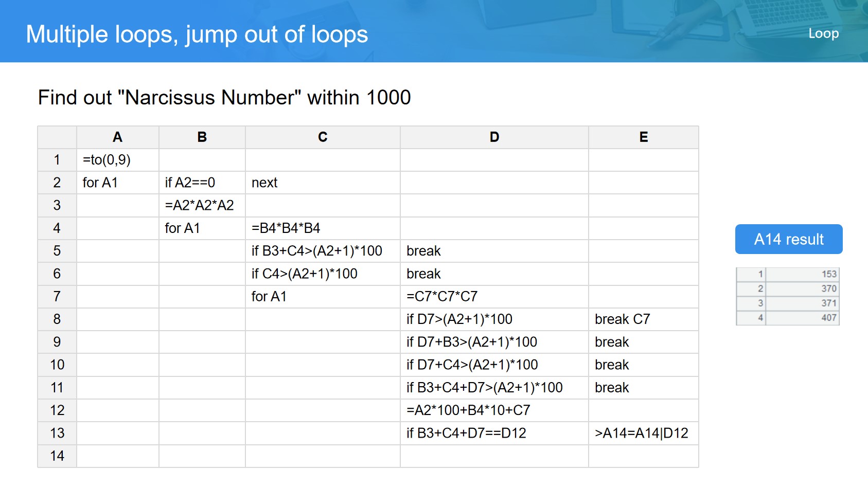Click cell with 'if A2==0'
This screenshot has height=488, width=868.
pos(202,183)
